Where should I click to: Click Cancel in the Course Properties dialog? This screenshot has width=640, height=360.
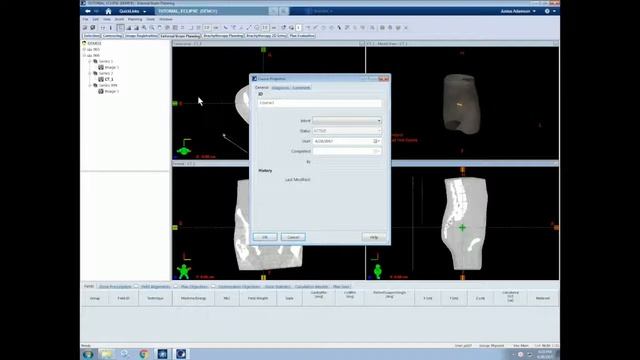click(293, 237)
